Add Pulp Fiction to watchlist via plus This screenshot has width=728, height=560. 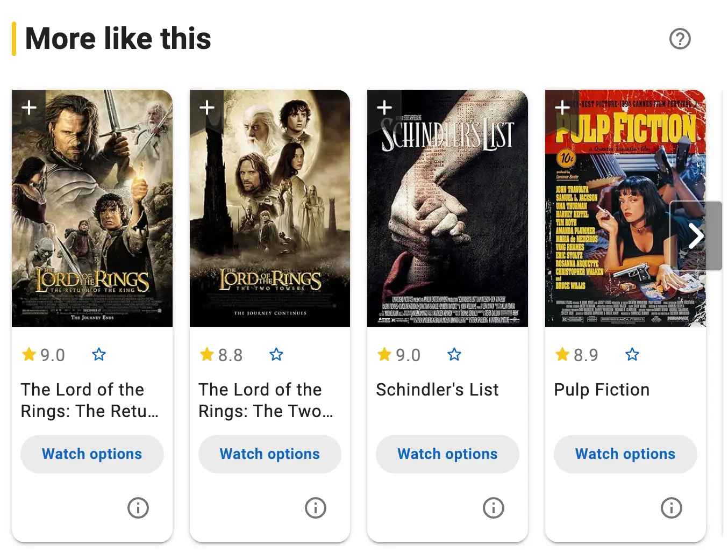[562, 107]
